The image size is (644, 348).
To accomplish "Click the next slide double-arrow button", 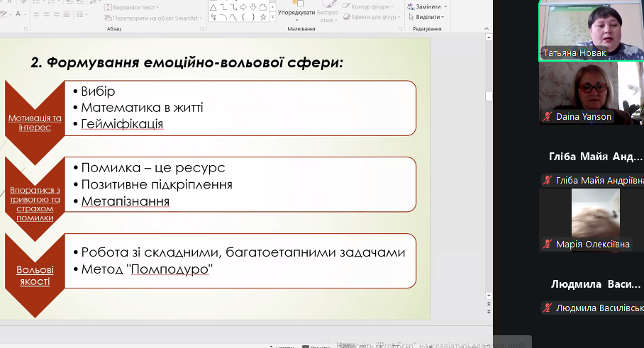I will coord(488,312).
